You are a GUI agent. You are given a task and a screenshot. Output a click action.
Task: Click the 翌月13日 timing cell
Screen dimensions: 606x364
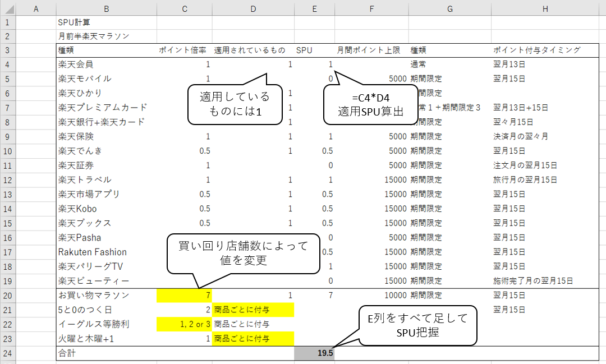point(545,64)
